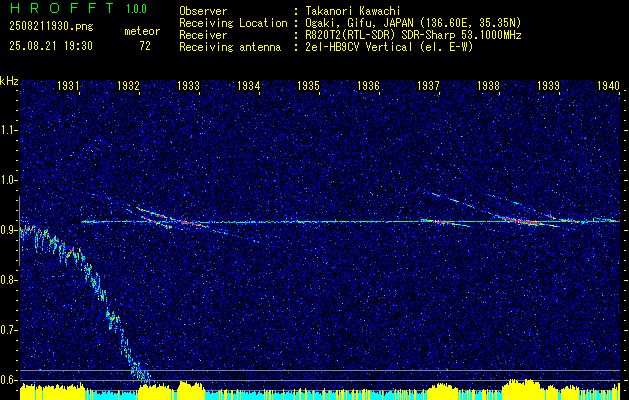Screen dimensions: 629x400
Task: Click the 1939 time marker
Action: [548, 86]
